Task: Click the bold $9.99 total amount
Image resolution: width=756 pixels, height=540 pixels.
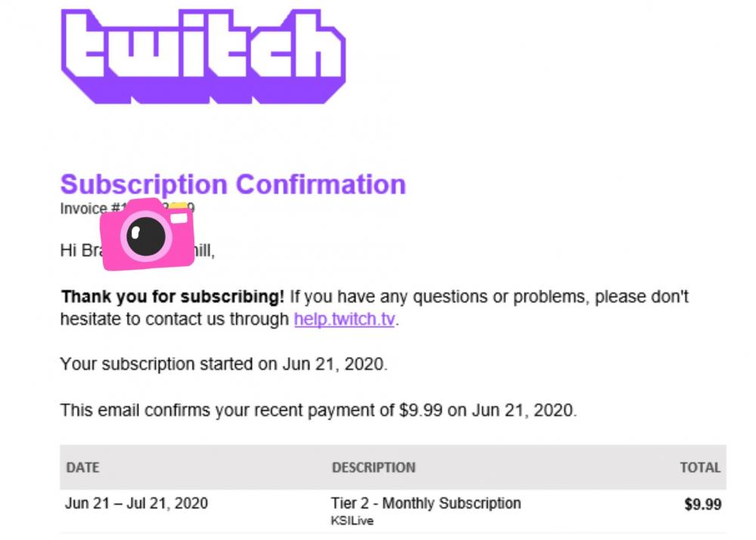Action: [x=703, y=504]
